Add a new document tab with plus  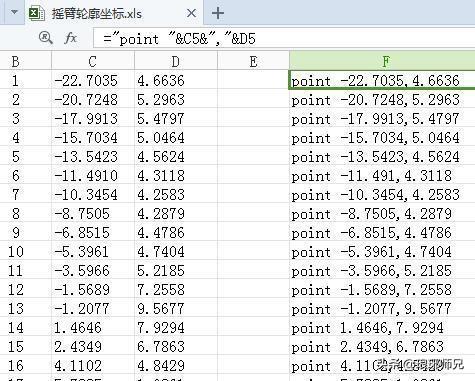pyautogui.click(x=218, y=13)
